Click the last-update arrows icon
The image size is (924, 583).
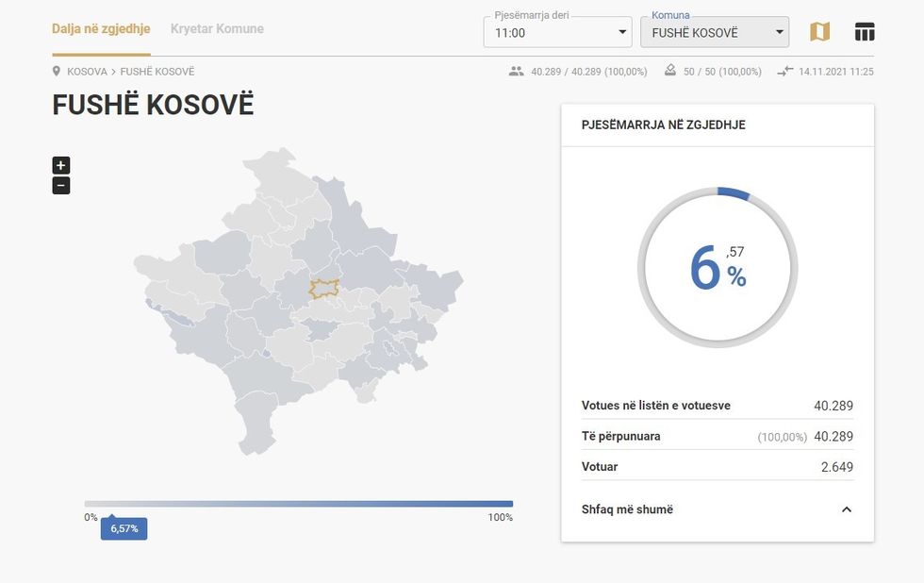coord(784,71)
